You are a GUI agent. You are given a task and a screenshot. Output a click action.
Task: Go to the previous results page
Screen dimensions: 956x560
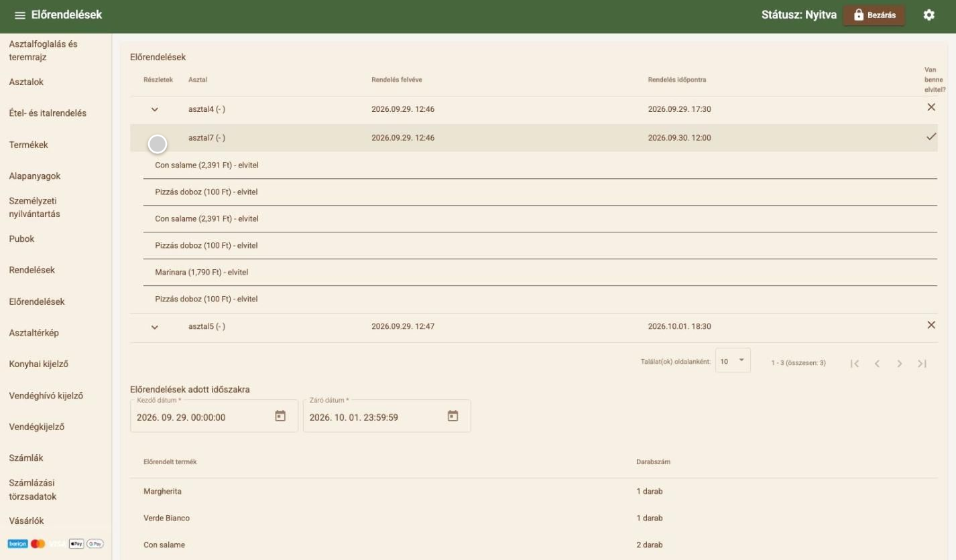tap(877, 364)
